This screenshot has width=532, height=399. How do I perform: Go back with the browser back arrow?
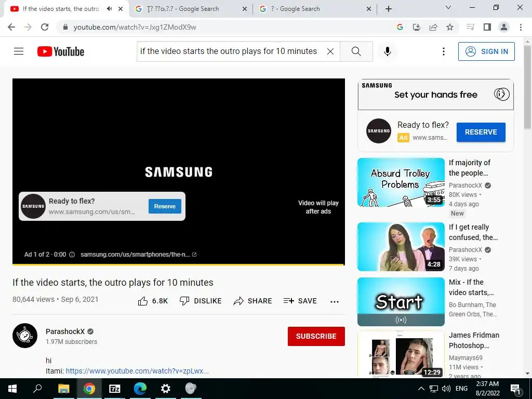click(x=11, y=27)
